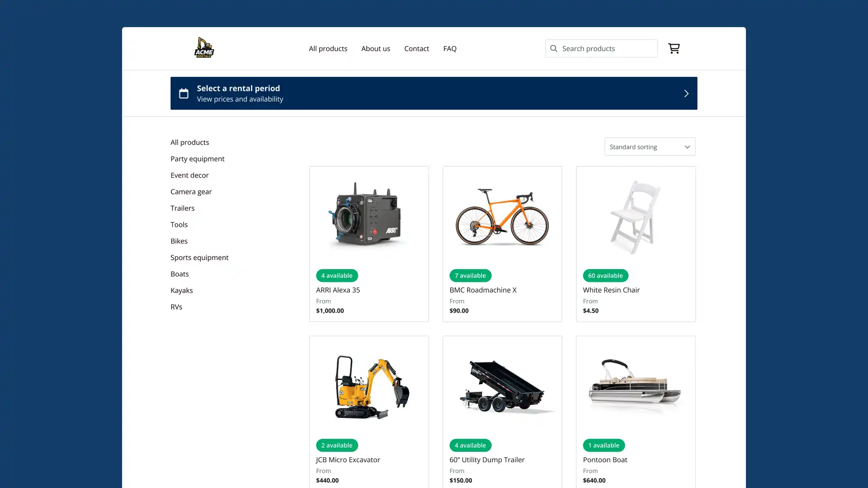Viewport: 868px width, 488px height.
Task: Select the All products navigation item
Action: [x=328, y=48]
